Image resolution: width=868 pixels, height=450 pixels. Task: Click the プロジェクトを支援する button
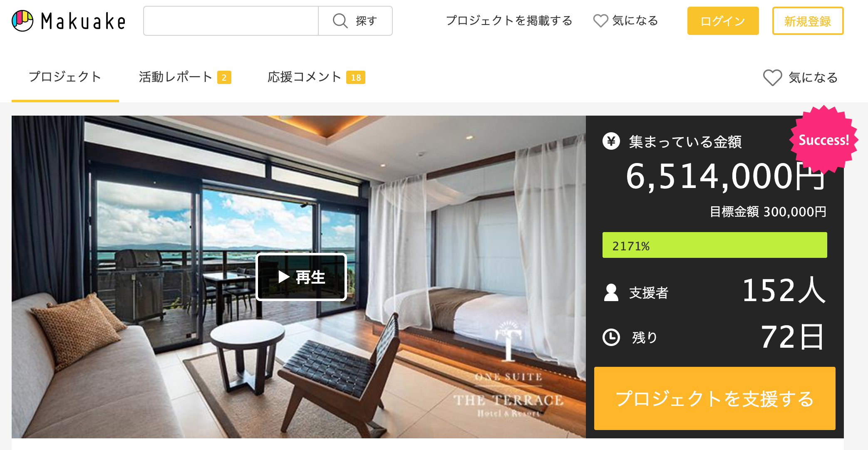point(714,398)
